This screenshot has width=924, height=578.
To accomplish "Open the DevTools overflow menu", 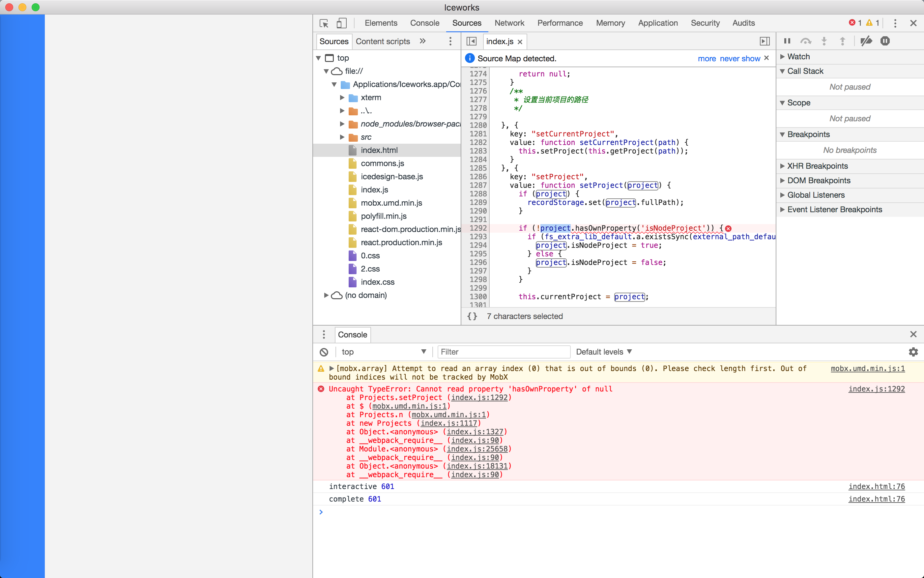I will 895,23.
